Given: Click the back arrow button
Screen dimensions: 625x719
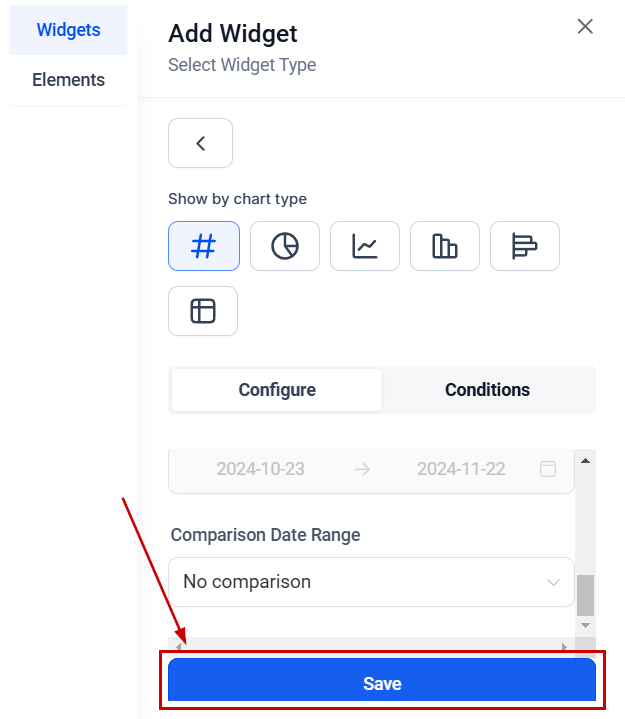Looking at the screenshot, I should (200, 143).
